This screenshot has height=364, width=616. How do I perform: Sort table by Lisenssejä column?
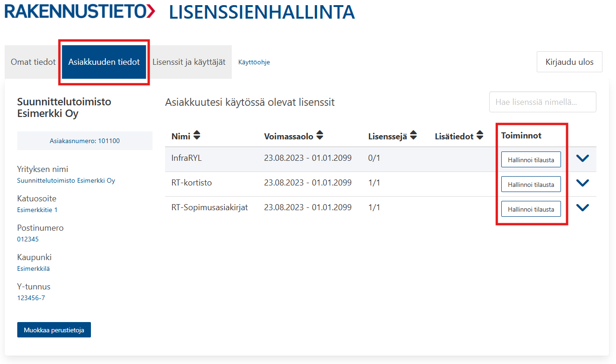393,136
